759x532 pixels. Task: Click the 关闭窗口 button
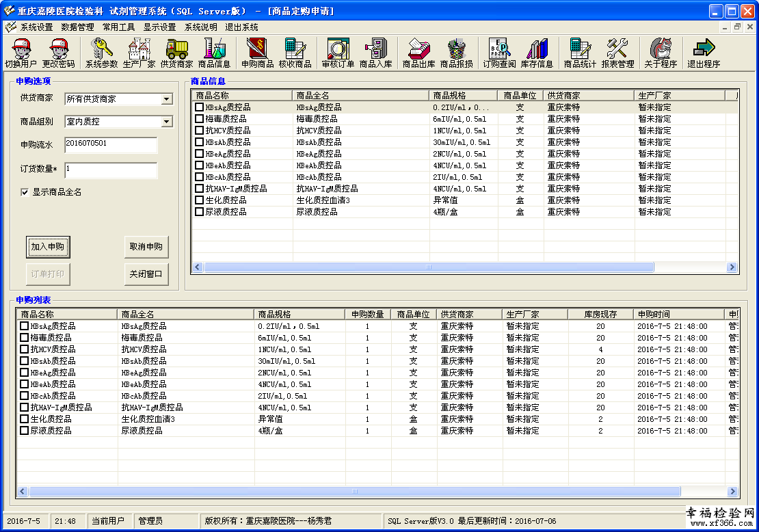(x=146, y=274)
